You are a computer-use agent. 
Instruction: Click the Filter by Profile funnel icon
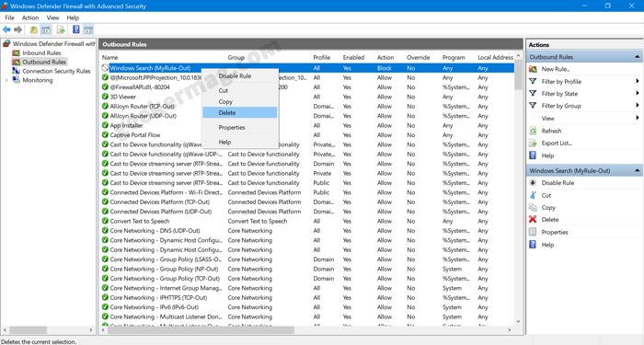(533, 81)
